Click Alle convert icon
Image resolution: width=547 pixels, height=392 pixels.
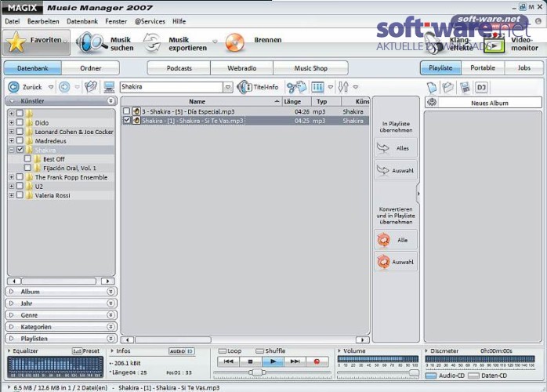coord(383,240)
